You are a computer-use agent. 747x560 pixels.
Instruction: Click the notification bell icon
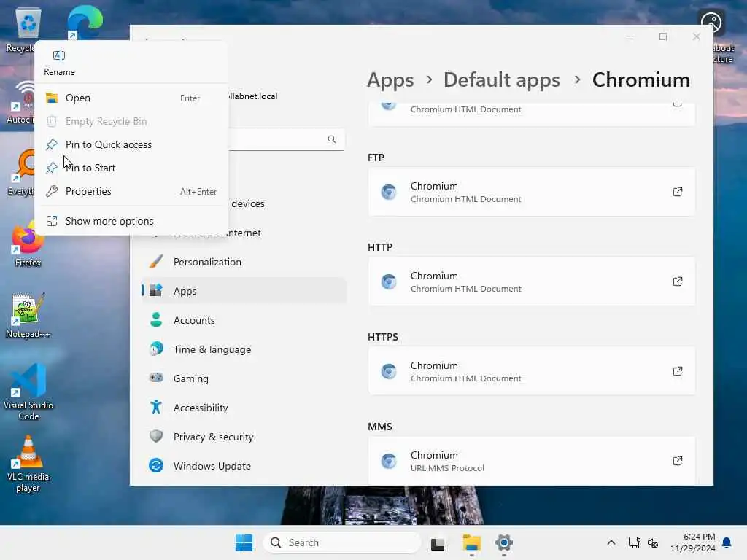click(x=727, y=542)
